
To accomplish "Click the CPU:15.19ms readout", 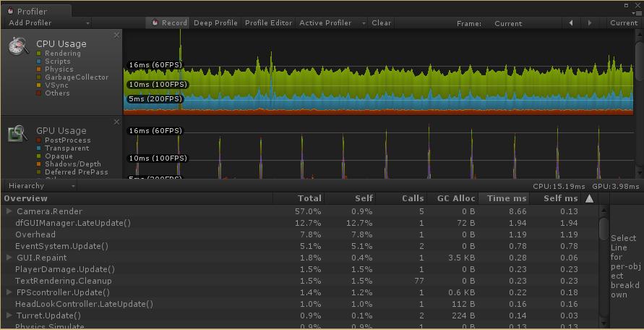I will pyautogui.click(x=559, y=187).
